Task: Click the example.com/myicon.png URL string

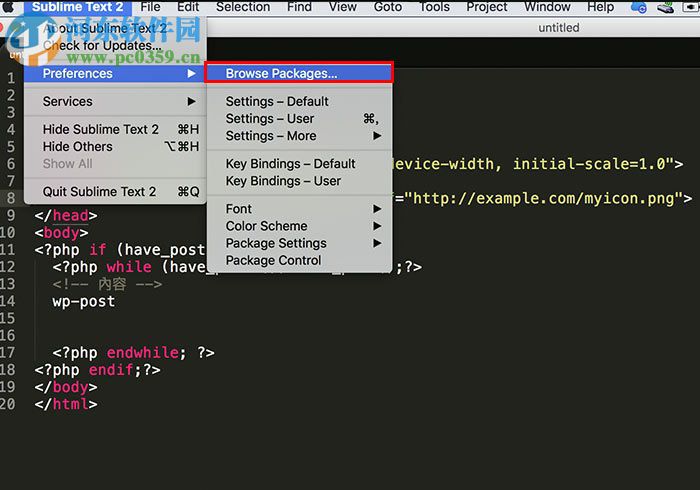Action: coord(544,198)
